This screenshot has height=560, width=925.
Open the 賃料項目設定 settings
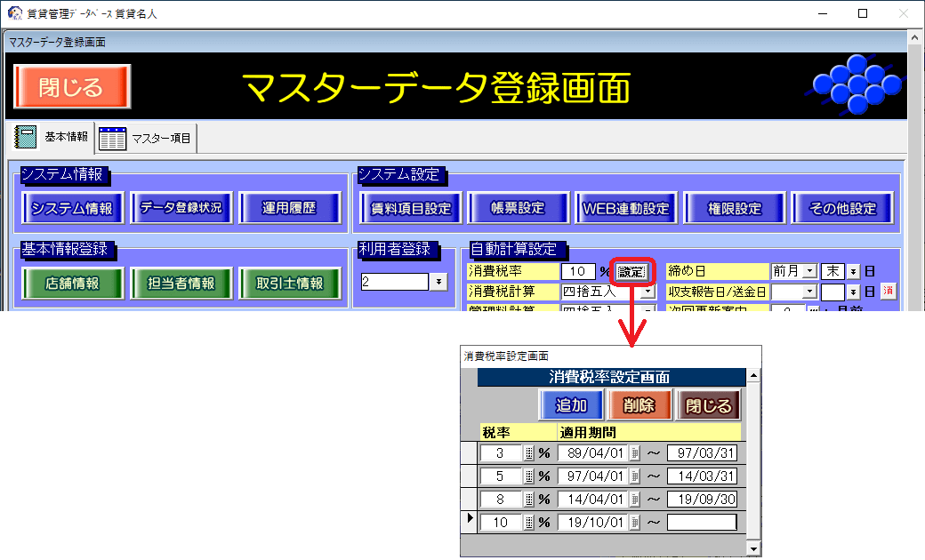(x=411, y=209)
